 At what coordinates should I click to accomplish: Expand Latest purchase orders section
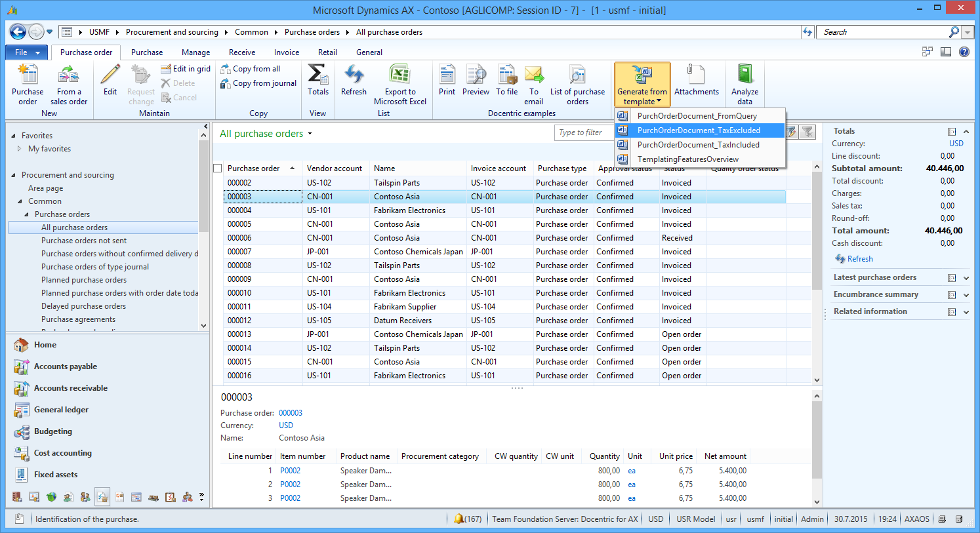click(x=966, y=278)
